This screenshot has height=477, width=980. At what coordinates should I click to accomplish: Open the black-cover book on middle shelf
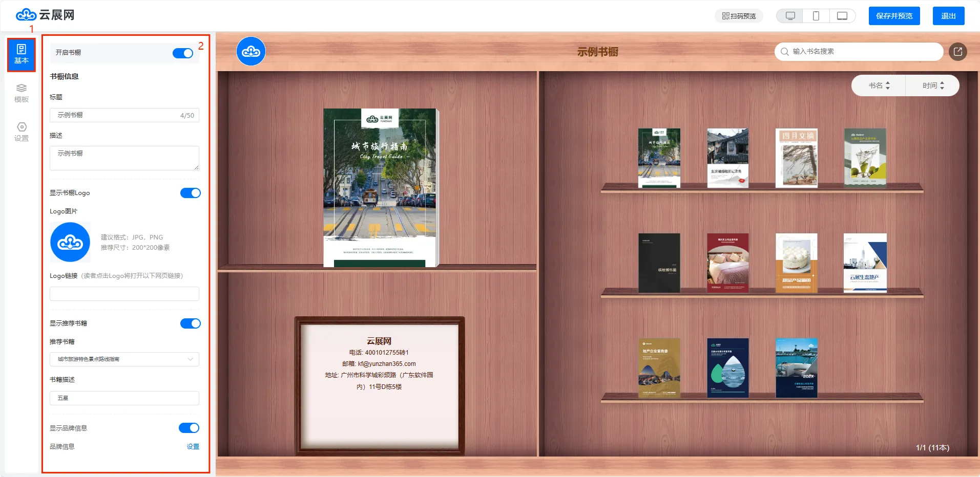pyautogui.click(x=659, y=263)
